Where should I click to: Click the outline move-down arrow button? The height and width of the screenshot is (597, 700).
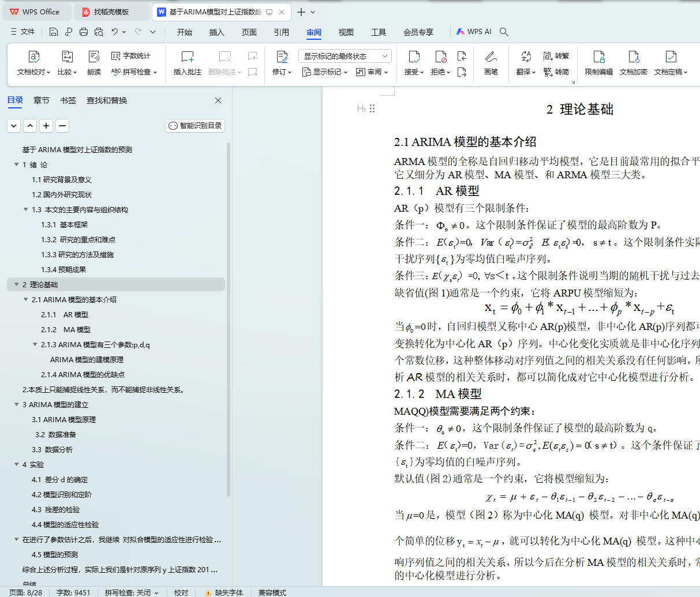[14, 126]
